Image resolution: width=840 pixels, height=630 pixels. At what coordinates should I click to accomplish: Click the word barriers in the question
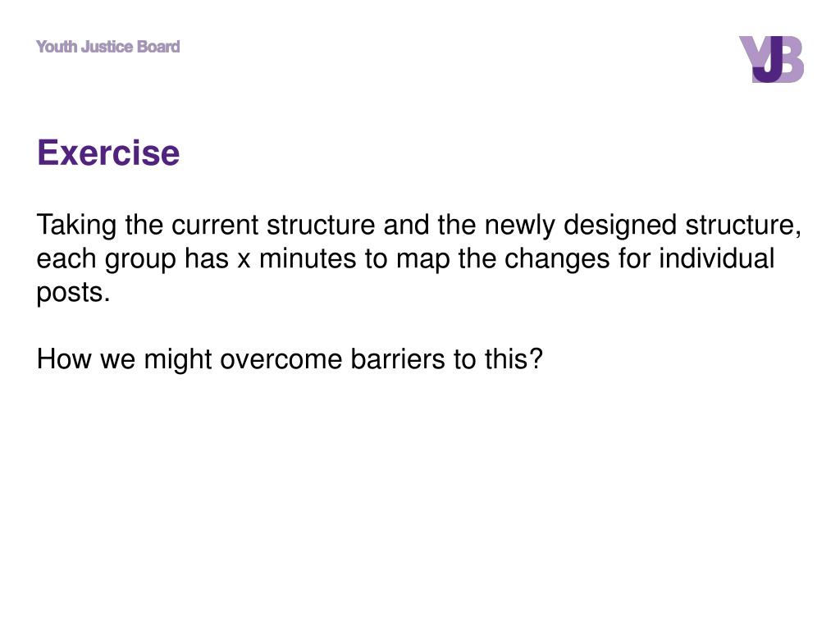(x=398, y=359)
